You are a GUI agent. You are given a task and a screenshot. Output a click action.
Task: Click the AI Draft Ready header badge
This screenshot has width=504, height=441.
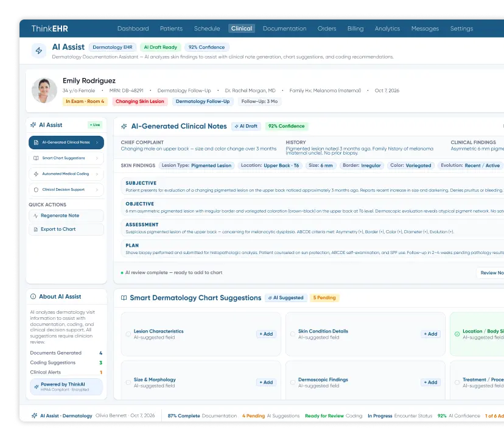click(x=161, y=48)
